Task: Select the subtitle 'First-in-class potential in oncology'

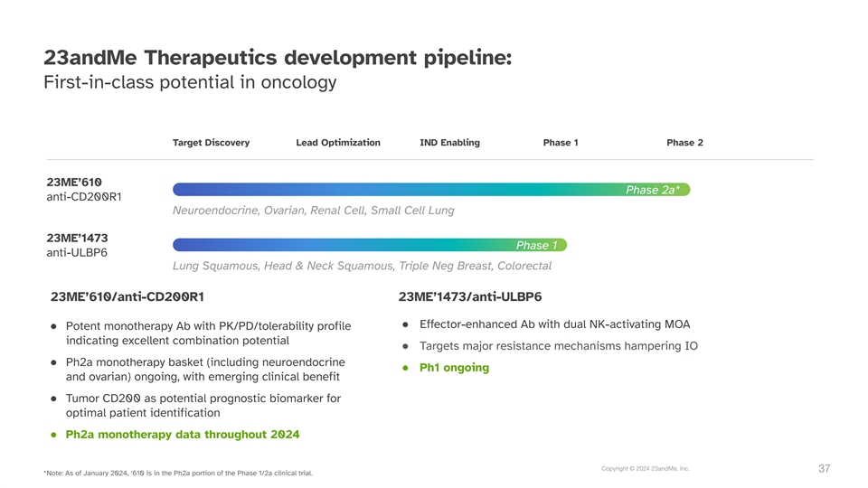Action: [190, 82]
